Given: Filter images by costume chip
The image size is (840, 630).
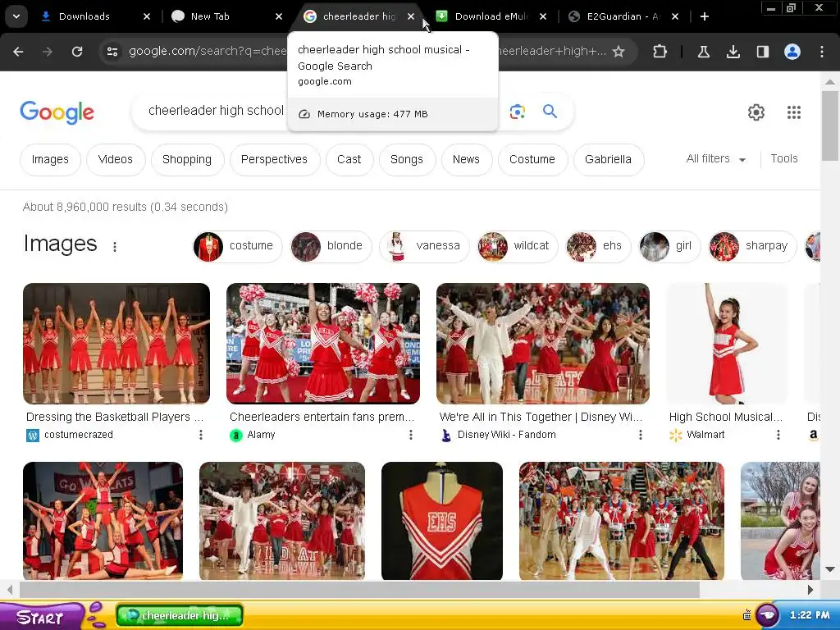Looking at the screenshot, I should 237,246.
